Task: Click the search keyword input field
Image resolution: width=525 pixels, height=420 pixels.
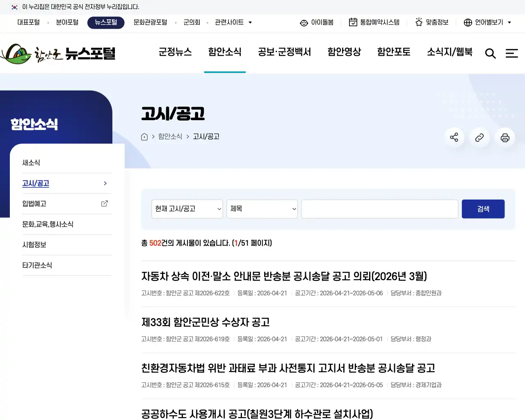Action: (x=380, y=209)
